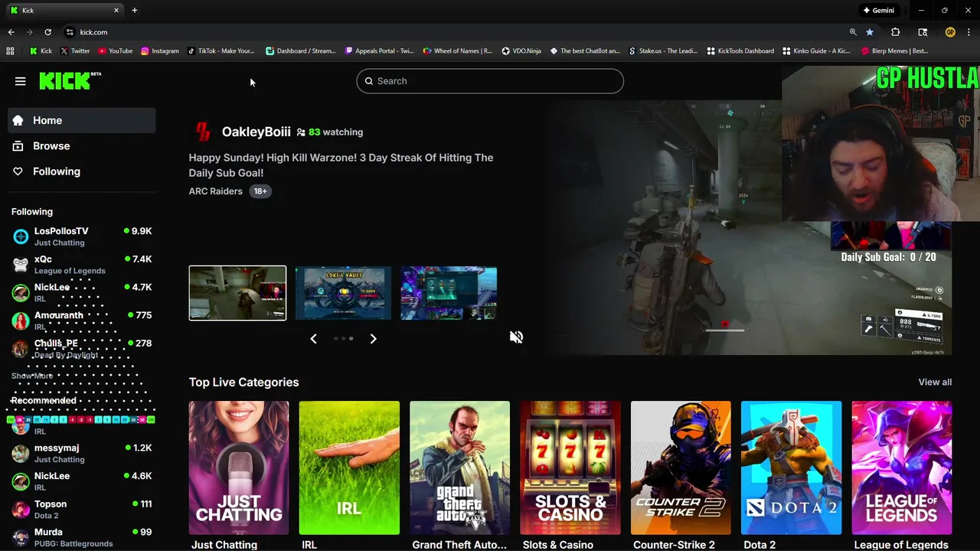Image resolution: width=980 pixels, height=551 pixels.
Task: Open the xQc League of Legends channel row
Action: coord(82,265)
